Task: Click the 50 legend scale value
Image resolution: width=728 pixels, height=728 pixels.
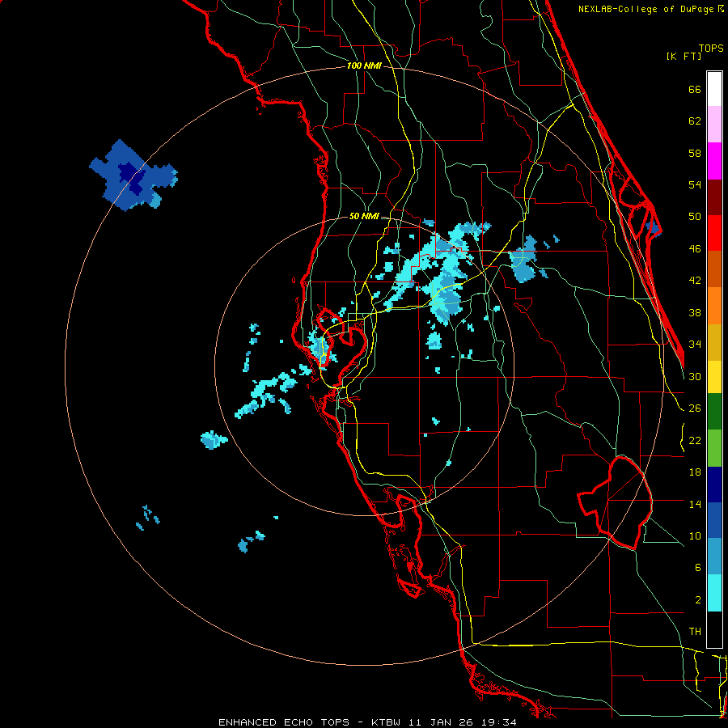Action: pos(695,217)
